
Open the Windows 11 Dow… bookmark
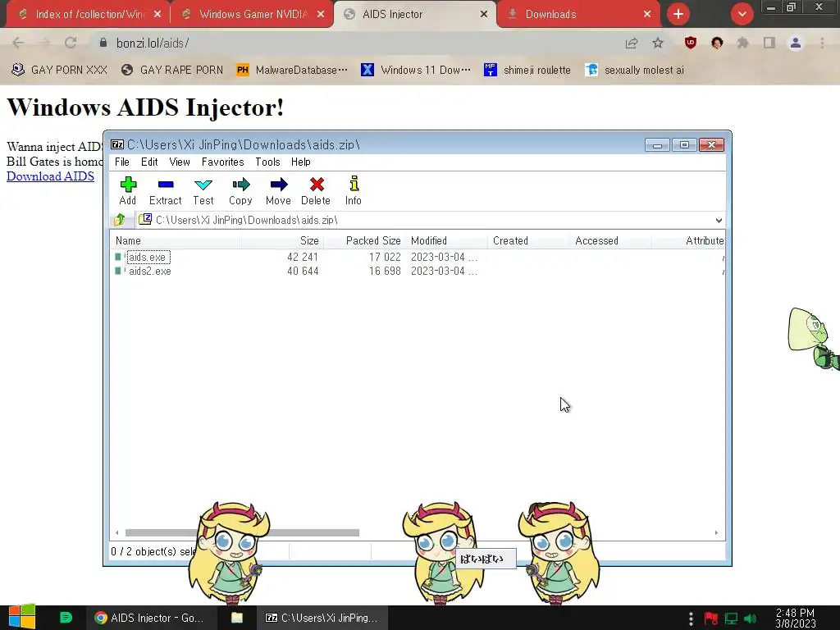416,71
